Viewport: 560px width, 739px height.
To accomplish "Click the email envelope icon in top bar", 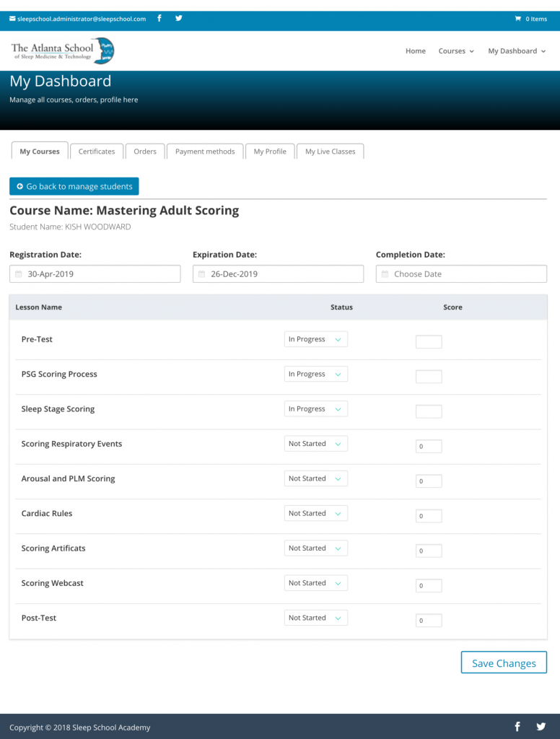I will click(x=12, y=19).
